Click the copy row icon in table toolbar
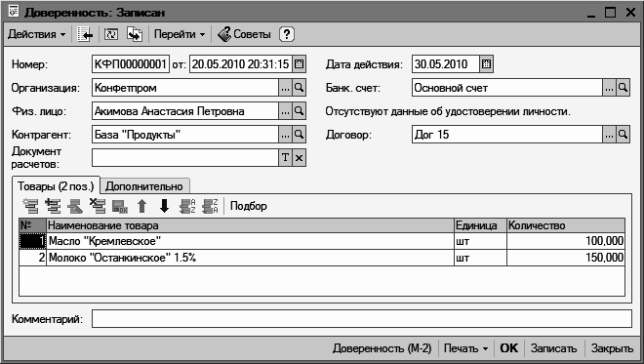The image size is (644, 364). coord(53,206)
